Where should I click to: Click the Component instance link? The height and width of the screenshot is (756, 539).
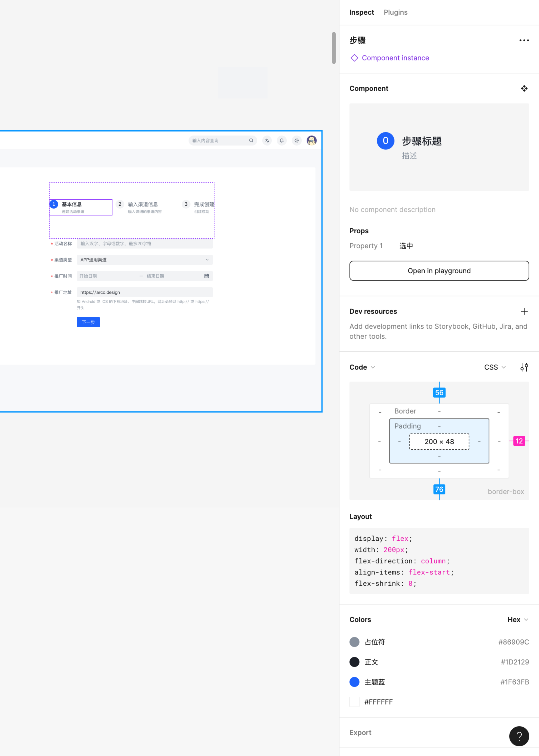[x=395, y=58]
